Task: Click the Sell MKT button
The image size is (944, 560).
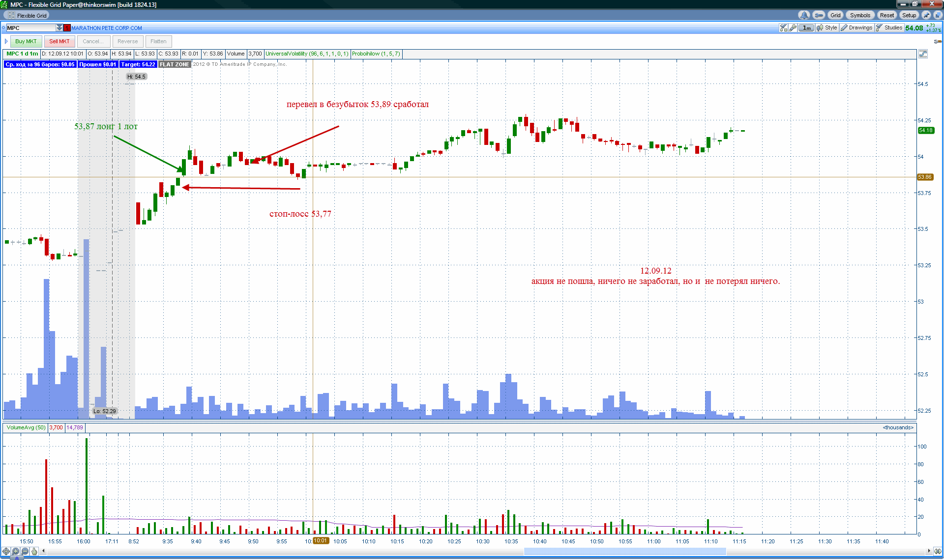Action: (59, 41)
